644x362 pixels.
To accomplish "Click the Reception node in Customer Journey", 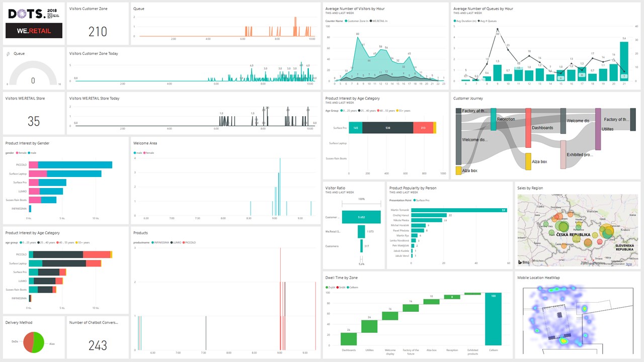I will pos(494,119).
